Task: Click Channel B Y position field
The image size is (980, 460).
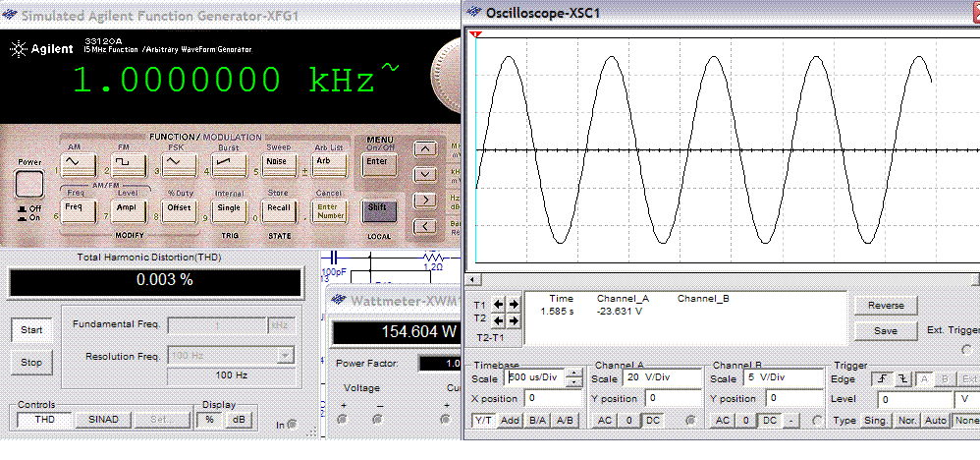Action: 794,398
